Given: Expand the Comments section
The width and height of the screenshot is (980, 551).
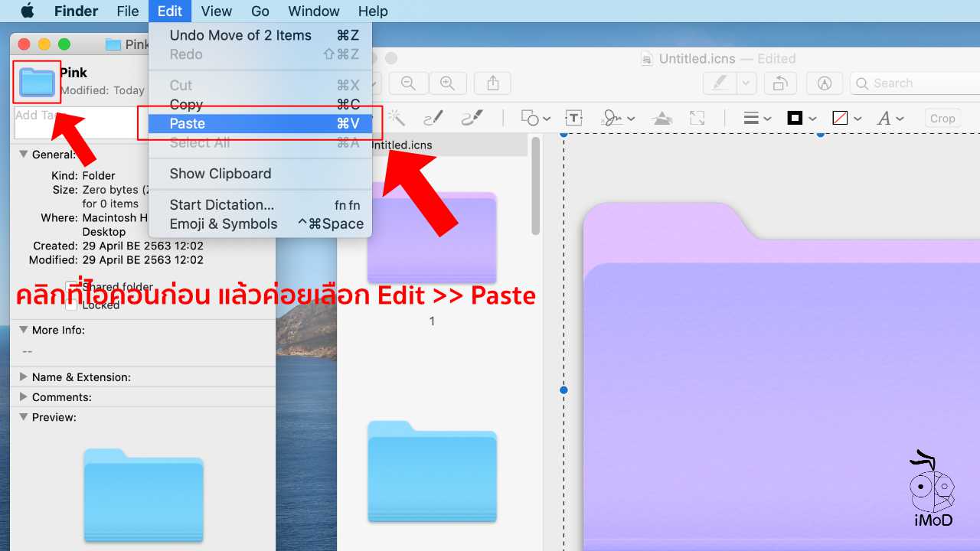Looking at the screenshot, I should tap(24, 396).
